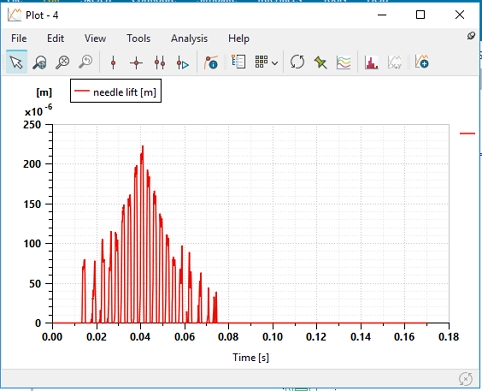Minimize the Plot - 4 window

pos(382,15)
